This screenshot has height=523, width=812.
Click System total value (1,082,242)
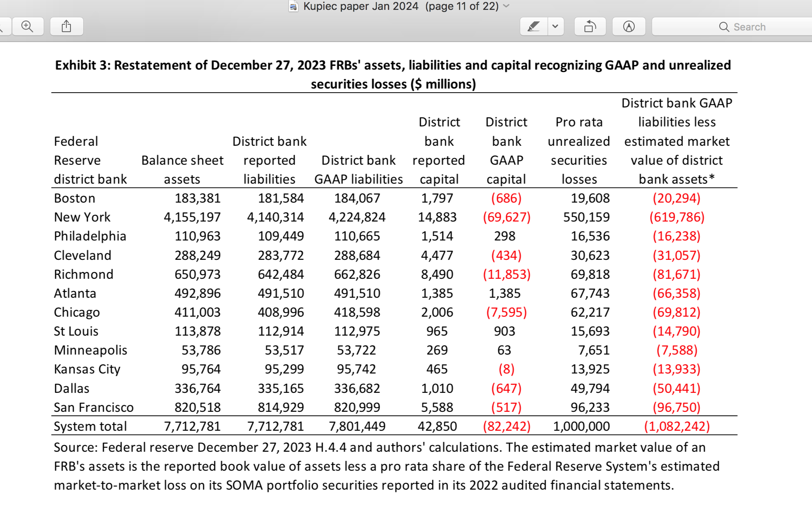[x=677, y=426]
